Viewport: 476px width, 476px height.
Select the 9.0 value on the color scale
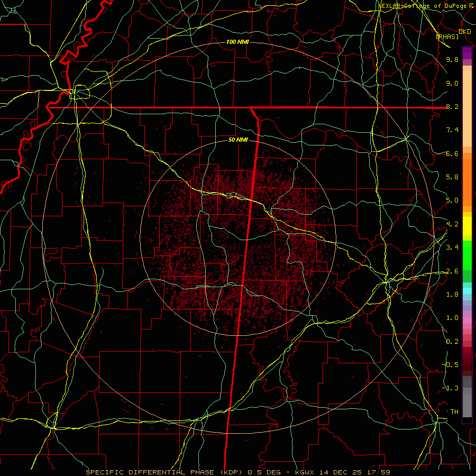pyautogui.click(x=452, y=83)
